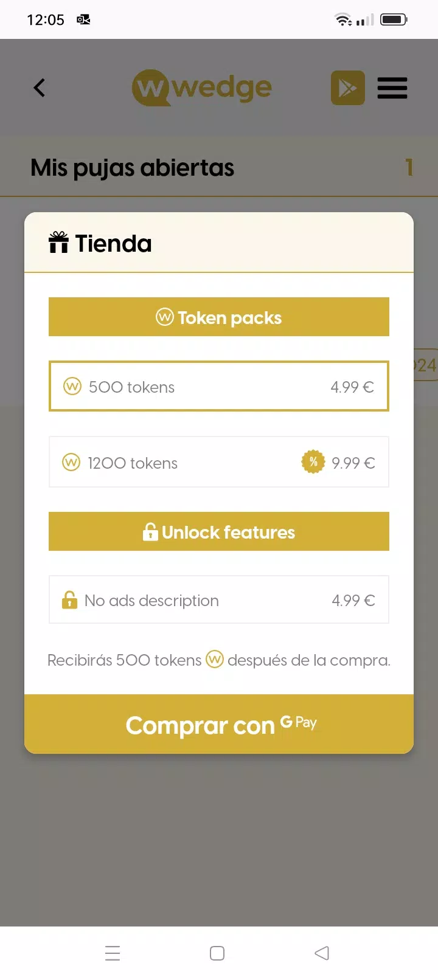Open Mis pujas abiertas section
The height and width of the screenshot is (980, 438).
click(x=133, y=168)
